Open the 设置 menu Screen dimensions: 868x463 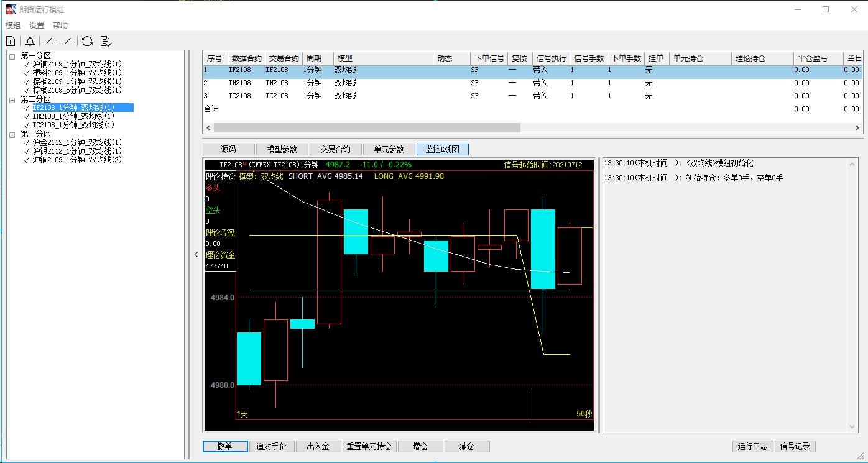[37, 25]
